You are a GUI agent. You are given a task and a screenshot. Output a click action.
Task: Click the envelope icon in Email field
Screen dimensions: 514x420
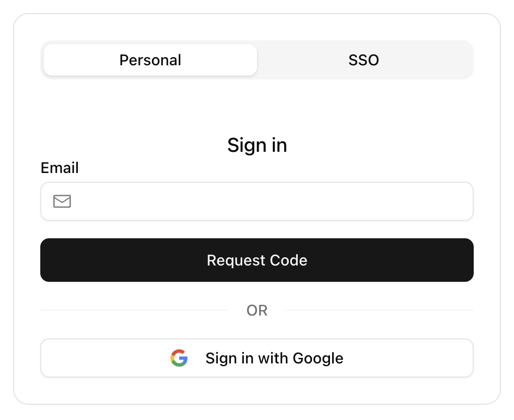coord(62,201)
